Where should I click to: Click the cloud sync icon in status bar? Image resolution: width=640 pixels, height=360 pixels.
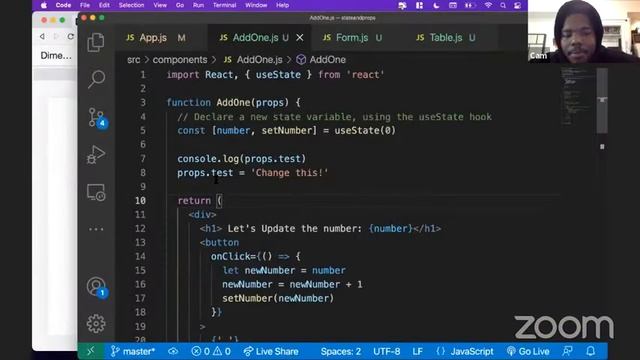(173, 351)
